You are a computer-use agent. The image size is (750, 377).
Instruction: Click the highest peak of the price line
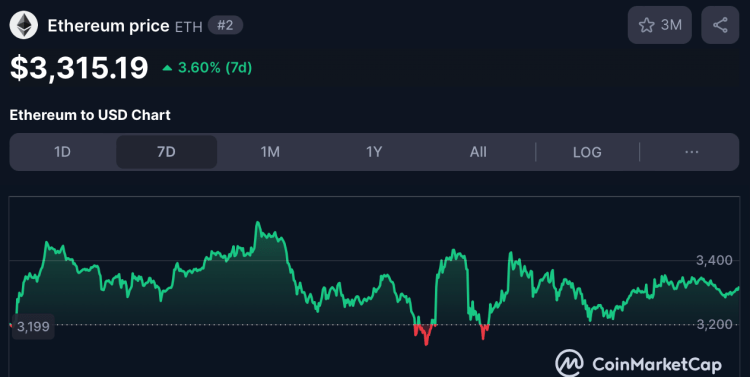pyautogui.click(x=257, y=223)
